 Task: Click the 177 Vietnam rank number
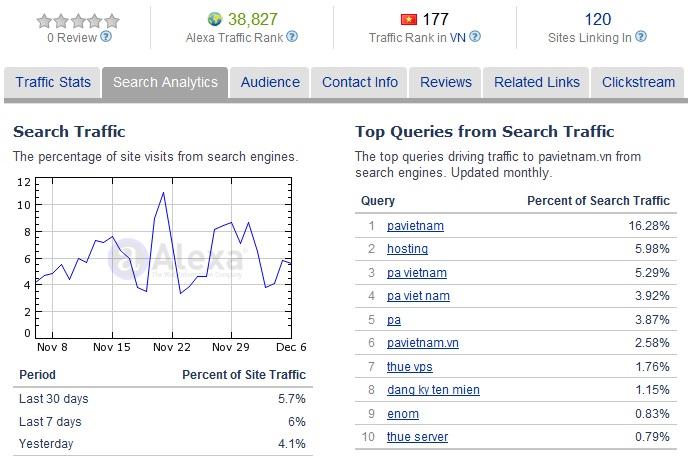436,19
